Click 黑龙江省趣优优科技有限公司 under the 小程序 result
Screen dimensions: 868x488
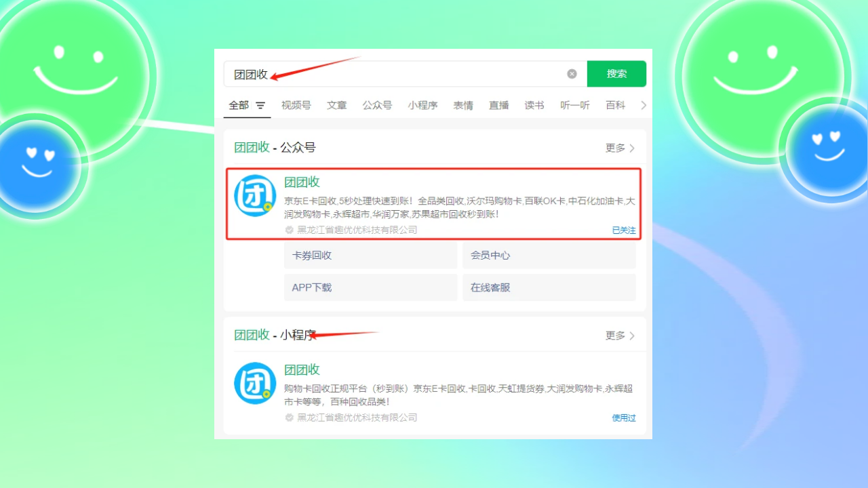coord(357,418)
